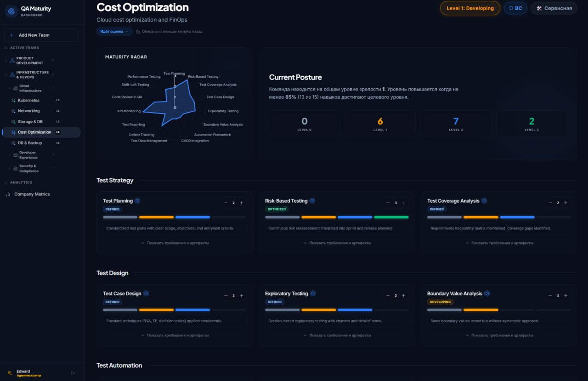Click the Сервисная button in the header
Screen dimensions: 588x381
tap(554, 8)
